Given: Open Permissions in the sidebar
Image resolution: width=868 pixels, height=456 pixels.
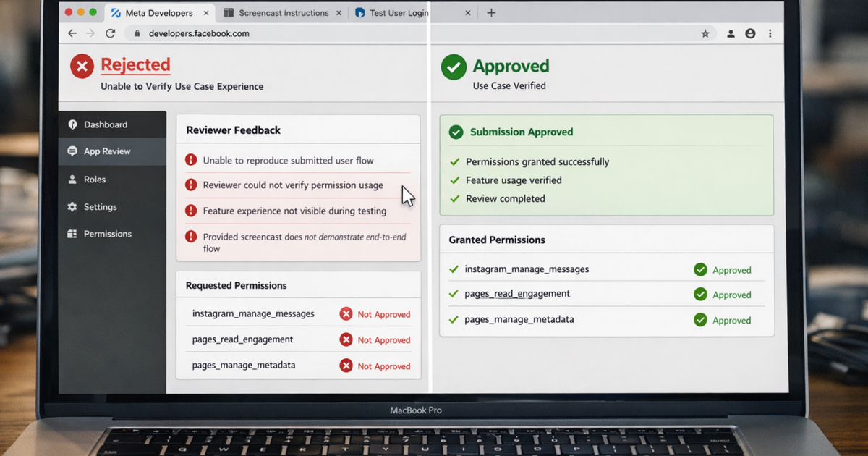Looking at the screenshot, I should tap(112, 234).
